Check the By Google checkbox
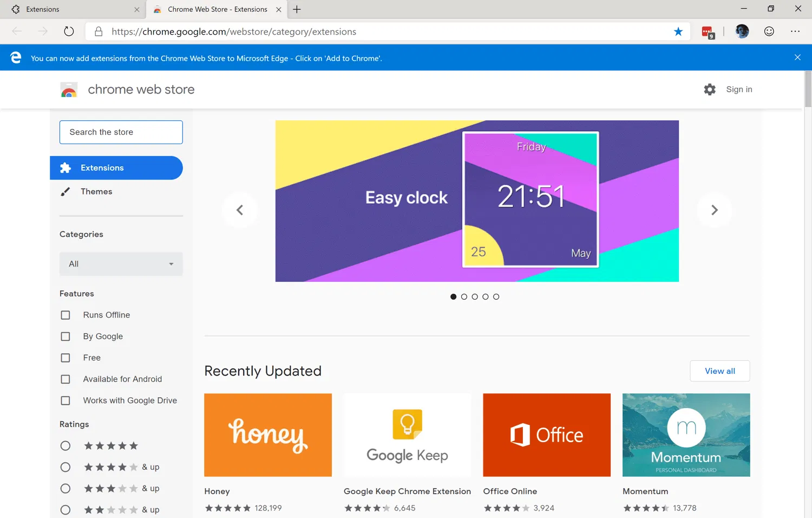The image size is (812, 518). pyautogui.click(x=65, y=336)
